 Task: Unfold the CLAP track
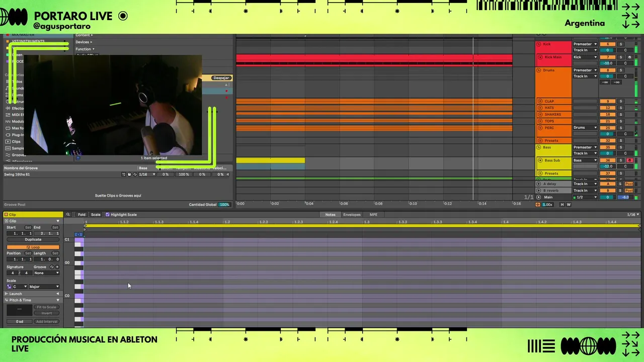(540, 102)
